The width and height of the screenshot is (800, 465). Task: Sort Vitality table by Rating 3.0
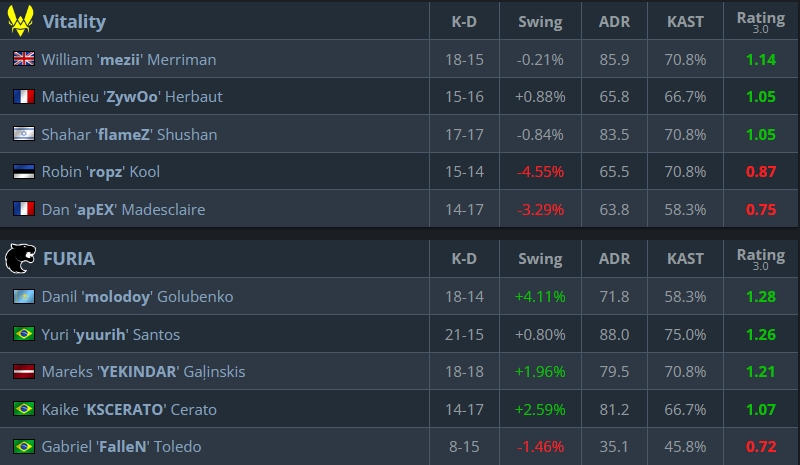pyautogui.click(x=760, y=21)
